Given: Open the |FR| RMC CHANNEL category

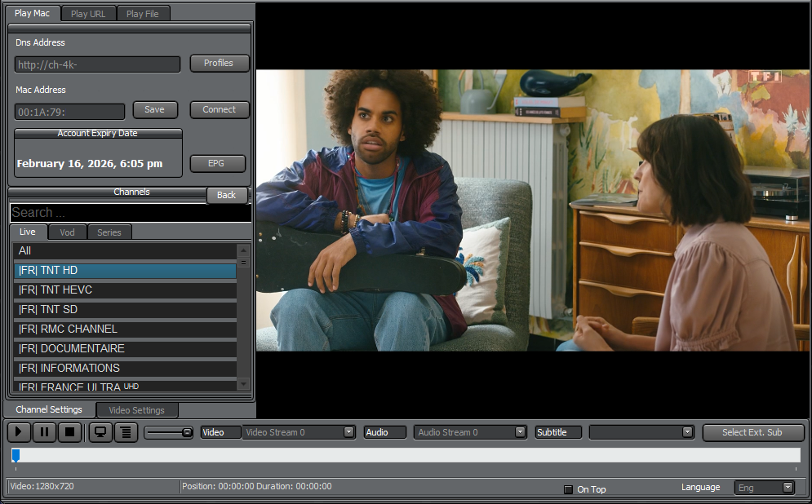Looking at the screenshot, I should coord(125,329).
